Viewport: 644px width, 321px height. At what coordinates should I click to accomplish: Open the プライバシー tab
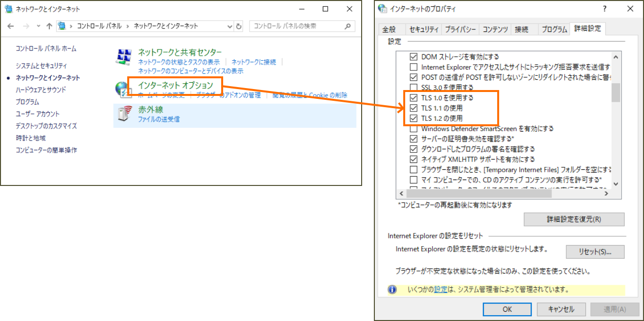(x=460, y=29)
